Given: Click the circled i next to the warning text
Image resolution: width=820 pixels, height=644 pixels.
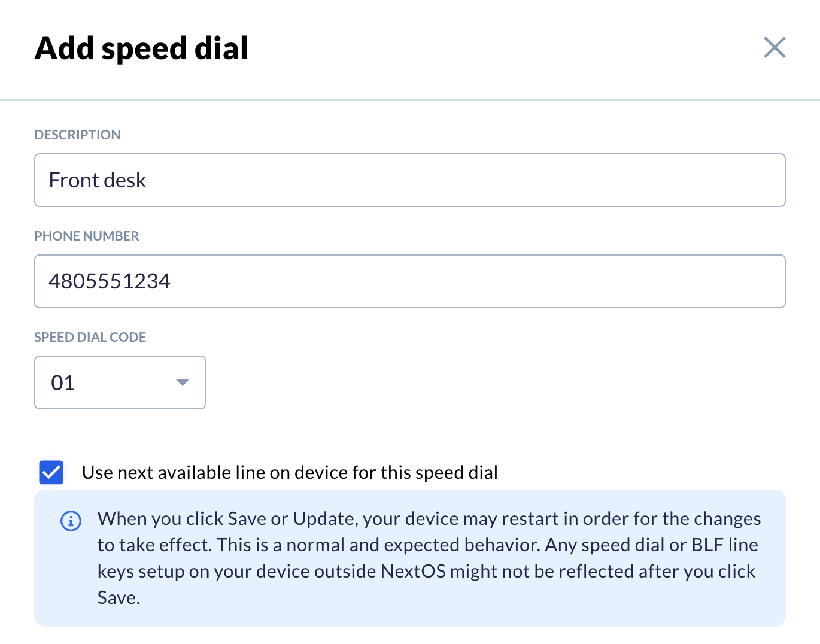Looking at the screenshot, I should [x=70, y=521].
